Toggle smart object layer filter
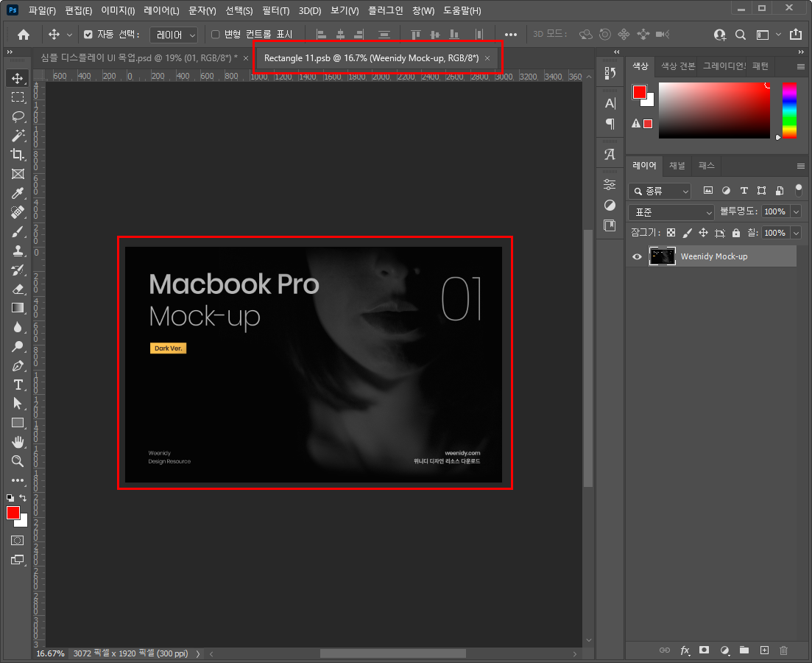This screenshot has width=812, height=663. pyautogui.click(x=780, y=190)
